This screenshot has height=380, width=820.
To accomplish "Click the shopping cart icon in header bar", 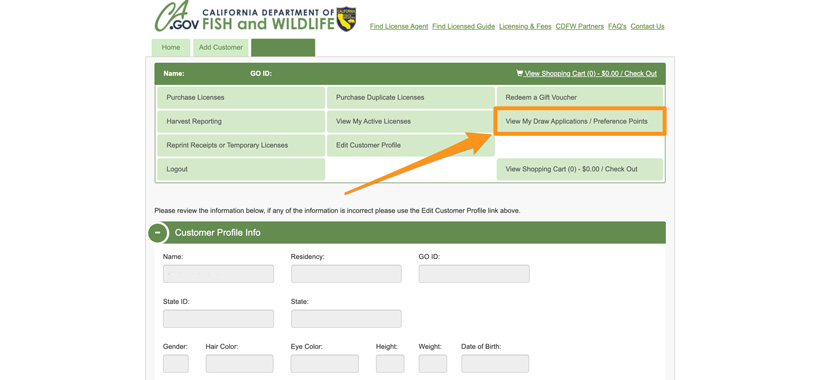I will [x=519, y=73].
